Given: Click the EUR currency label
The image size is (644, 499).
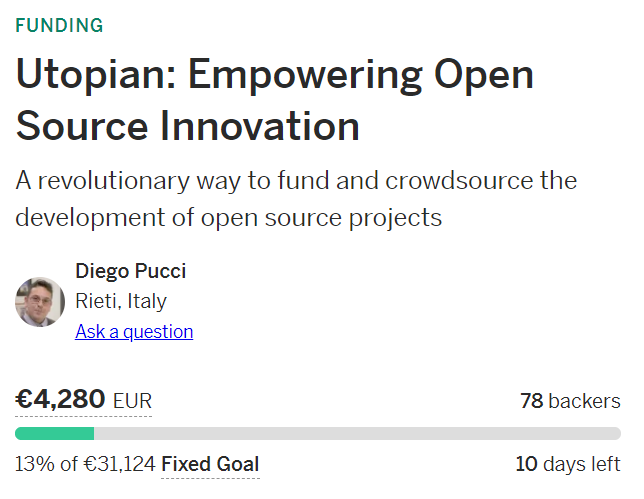Looking at the screenshot, I should pyautogui.click(x=132, y=401).
